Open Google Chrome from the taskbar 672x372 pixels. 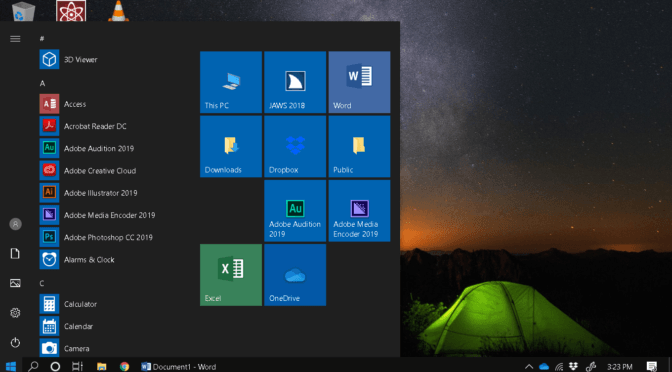pyautogui.click(x=125, y=366)
